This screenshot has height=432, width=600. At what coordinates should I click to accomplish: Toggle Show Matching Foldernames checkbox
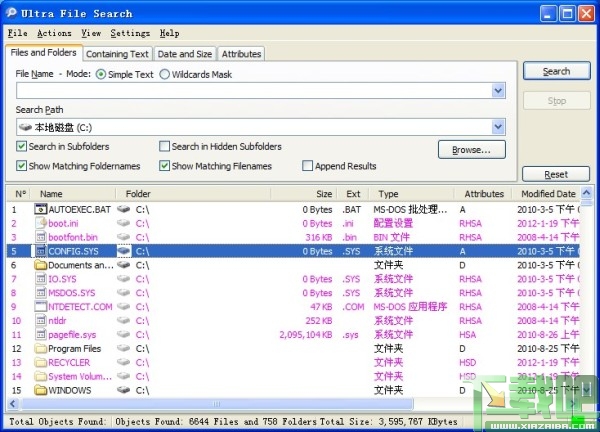(x=21, y=166)
